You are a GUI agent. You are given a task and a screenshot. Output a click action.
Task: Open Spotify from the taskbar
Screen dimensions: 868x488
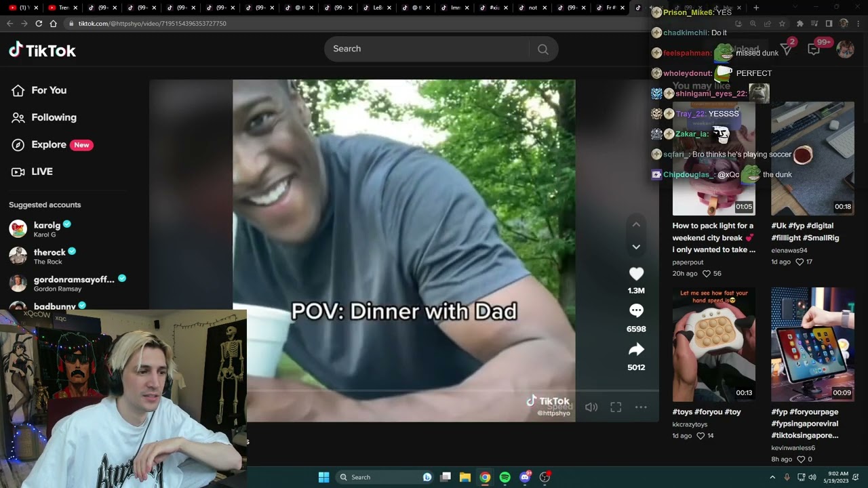point(505,477)
